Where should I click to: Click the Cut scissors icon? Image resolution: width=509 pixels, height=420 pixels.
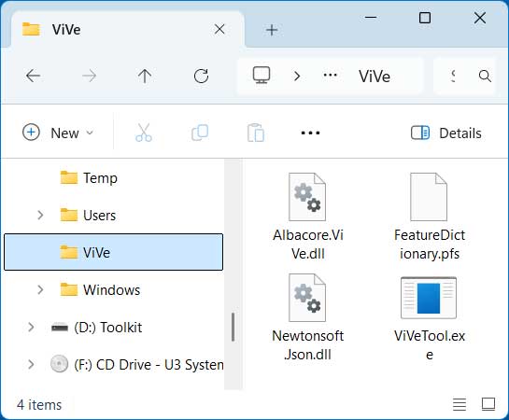144,133
